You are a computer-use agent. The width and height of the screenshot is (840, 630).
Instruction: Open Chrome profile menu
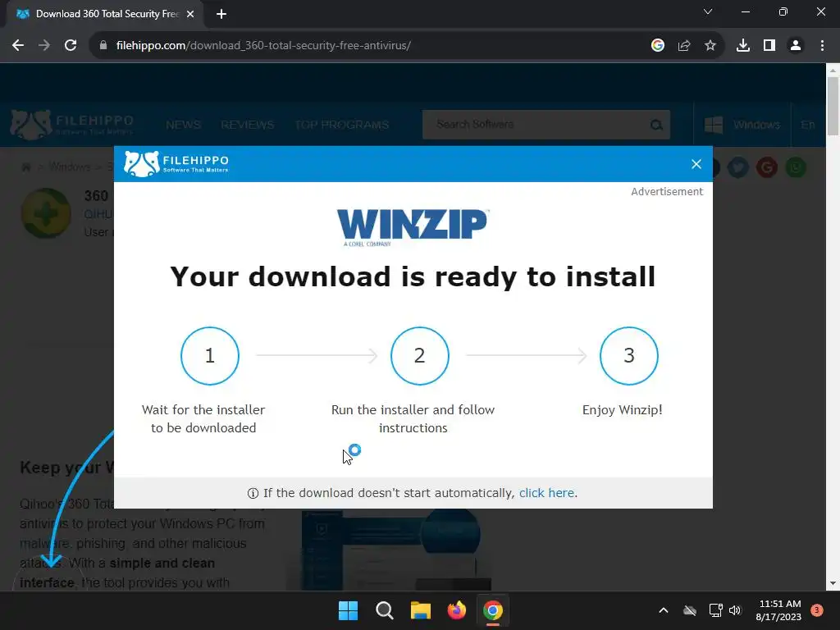pos(796,46)
